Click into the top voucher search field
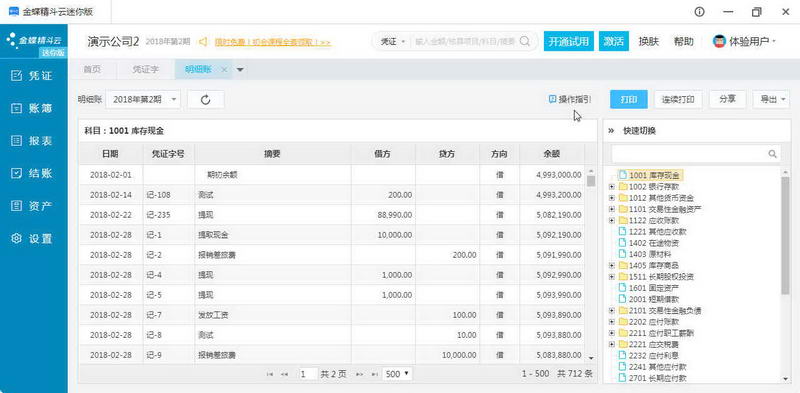Image resolution: width=800 pixels, height=393 pixels. (464, 42)
